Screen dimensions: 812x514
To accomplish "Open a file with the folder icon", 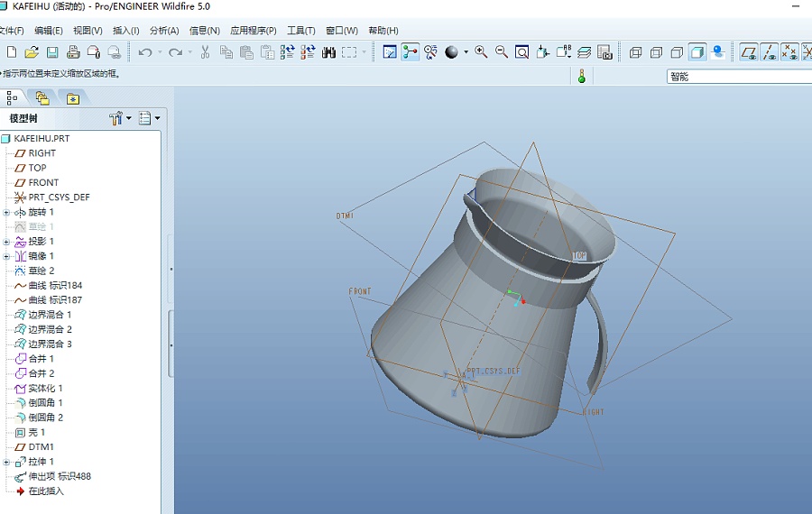I will (x=32, y=52).
